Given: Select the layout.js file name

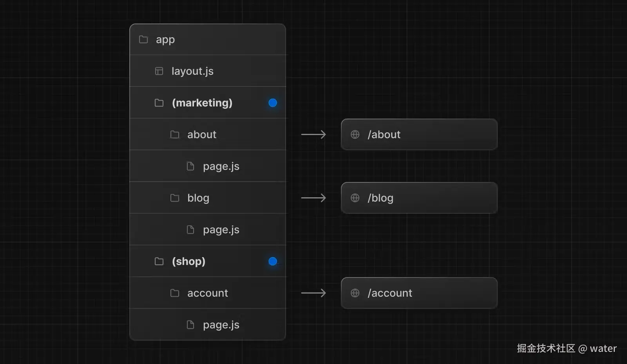Looking at the screenshot, I should point(192,71).
